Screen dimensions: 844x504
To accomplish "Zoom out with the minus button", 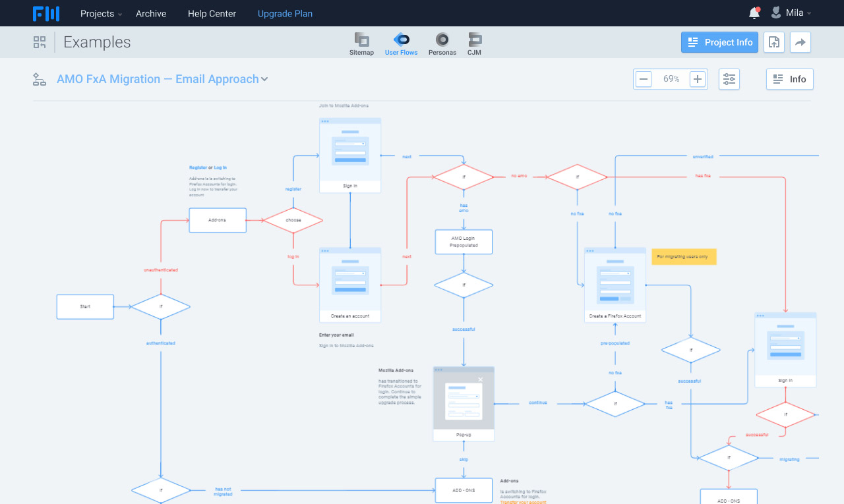I will click(644, 79).
